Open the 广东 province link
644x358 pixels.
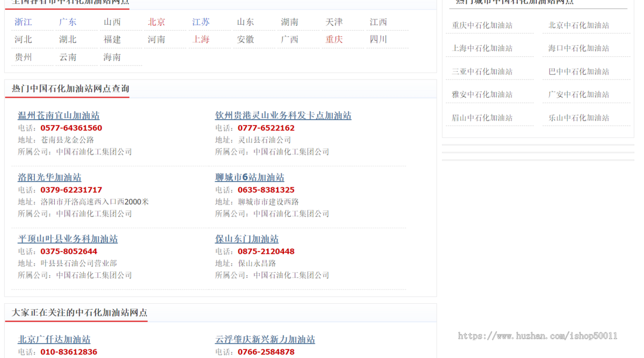point(68,22)
